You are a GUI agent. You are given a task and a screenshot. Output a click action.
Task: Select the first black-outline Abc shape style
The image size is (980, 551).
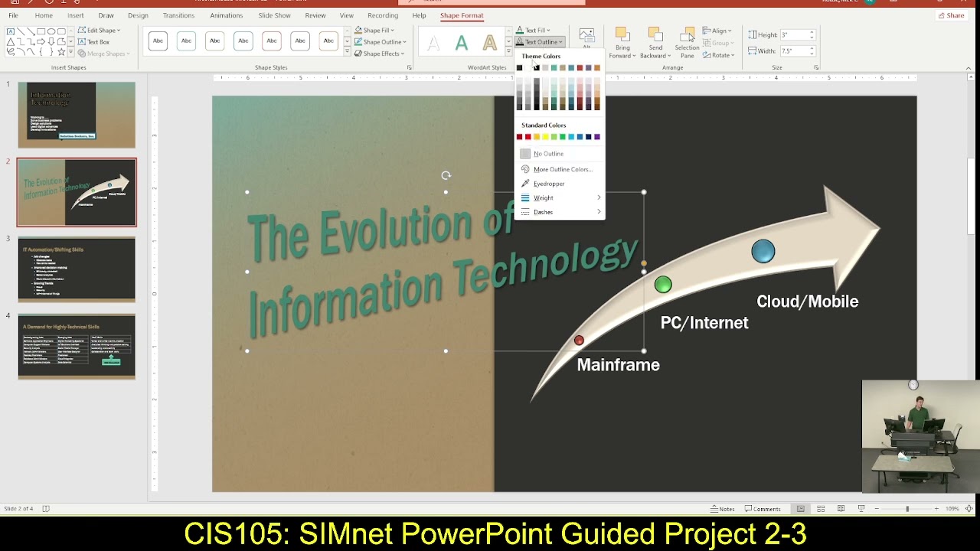tap(158, 41)
